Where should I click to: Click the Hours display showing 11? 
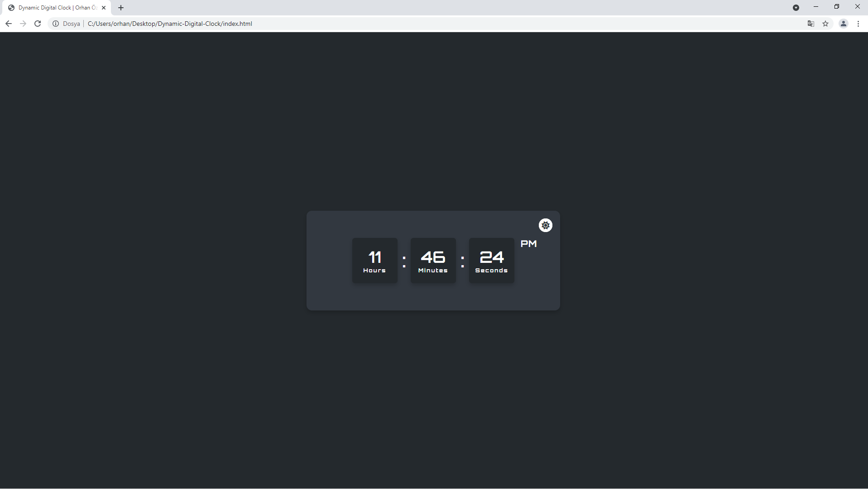[x=374, y=260]
